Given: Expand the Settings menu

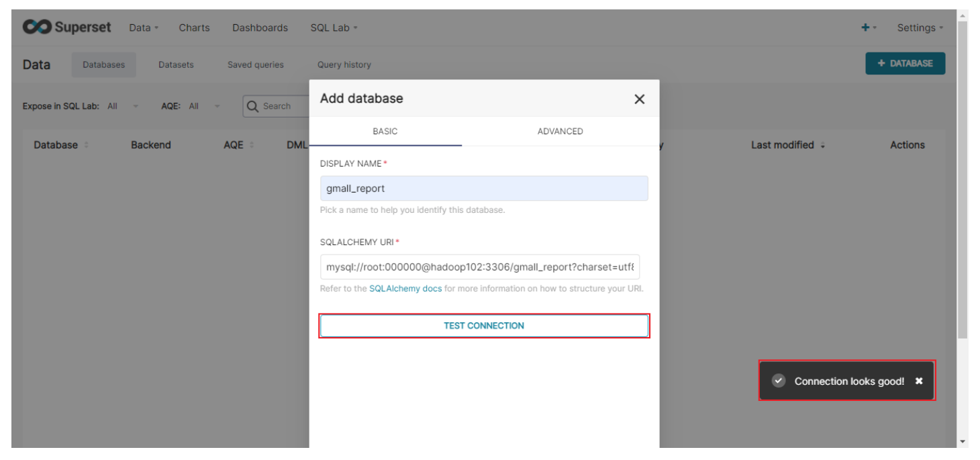Looking at the screenshot, I should (x=920, y=28).
